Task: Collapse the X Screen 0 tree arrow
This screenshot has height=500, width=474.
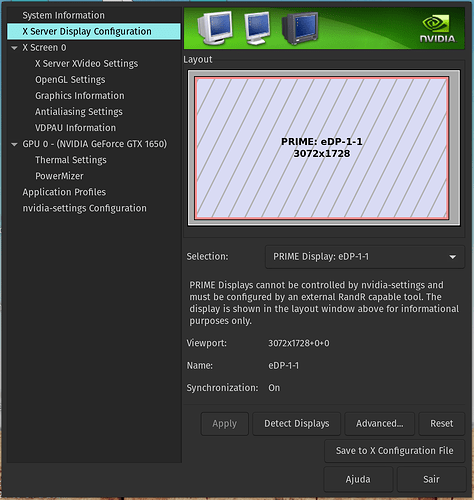Action: tap(14, 48)
